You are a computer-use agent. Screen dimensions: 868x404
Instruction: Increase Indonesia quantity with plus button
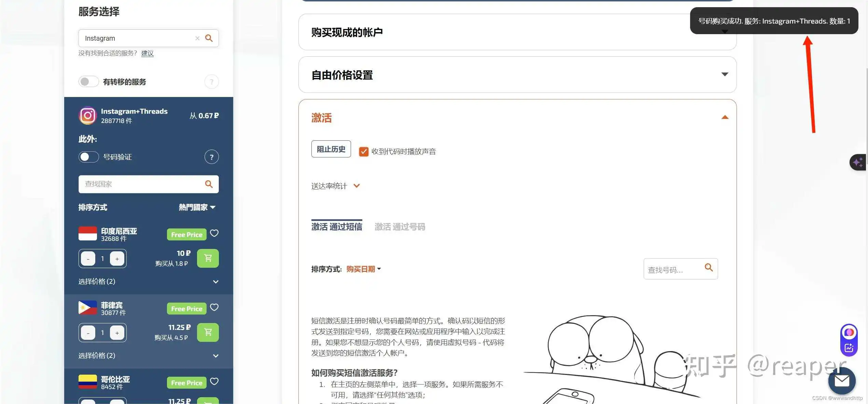(117, 259)
